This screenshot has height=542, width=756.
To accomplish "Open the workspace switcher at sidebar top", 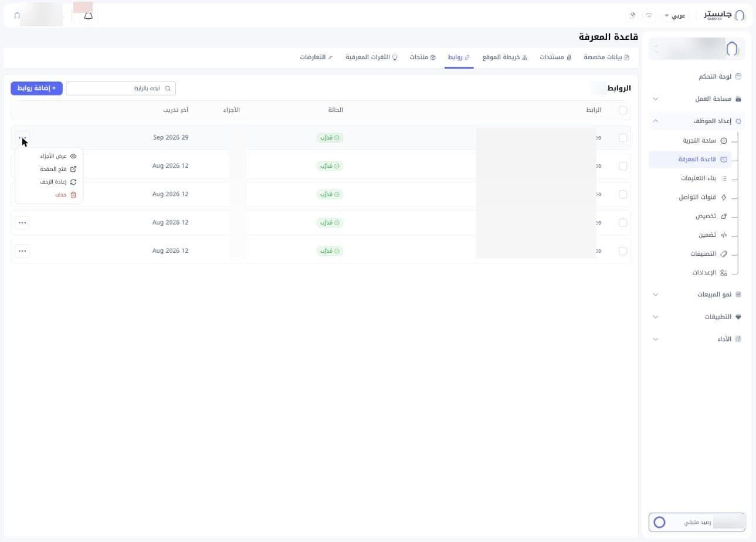I will 697,49.
